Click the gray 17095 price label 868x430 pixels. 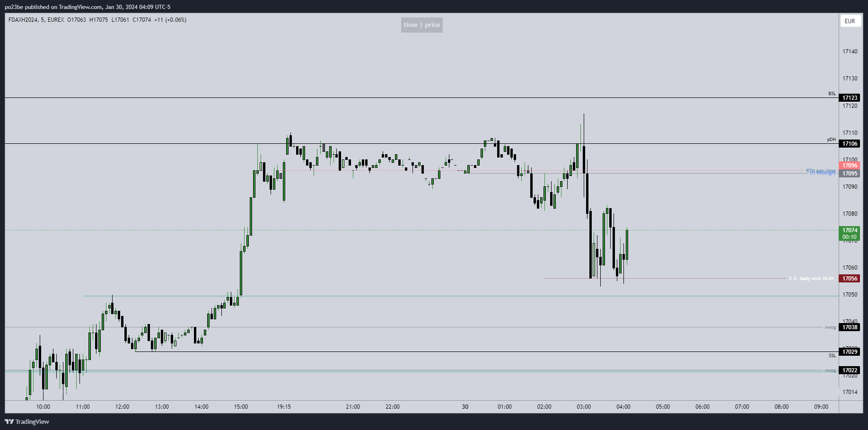click(x=850, y=174)
